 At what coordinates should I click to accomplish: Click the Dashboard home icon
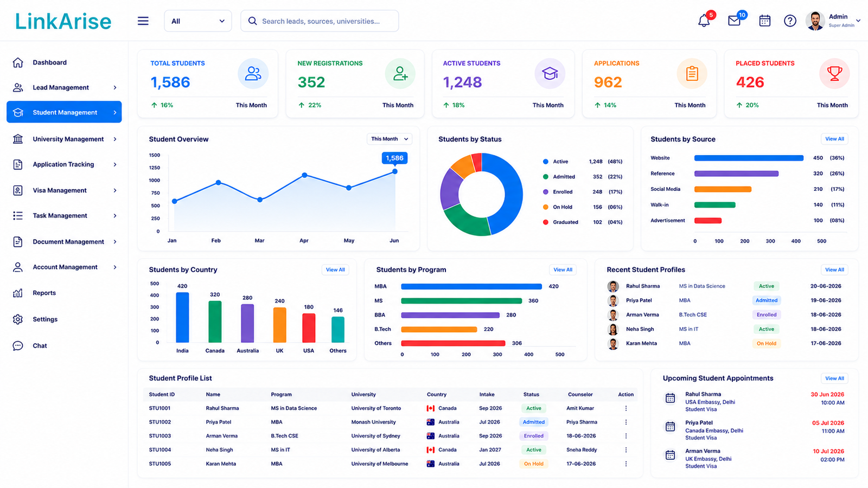[x=18, y=62]
